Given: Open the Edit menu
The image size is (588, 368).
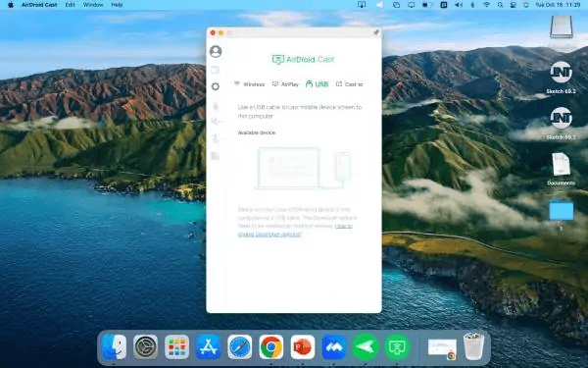Looking at the screenshot, I should [x=71, y=5].
